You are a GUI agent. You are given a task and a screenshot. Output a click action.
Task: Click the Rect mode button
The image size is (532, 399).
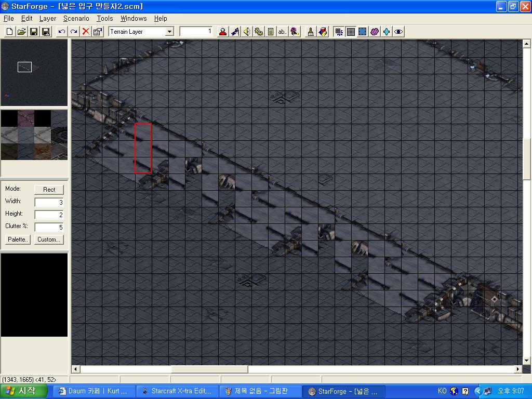point(49,190)
